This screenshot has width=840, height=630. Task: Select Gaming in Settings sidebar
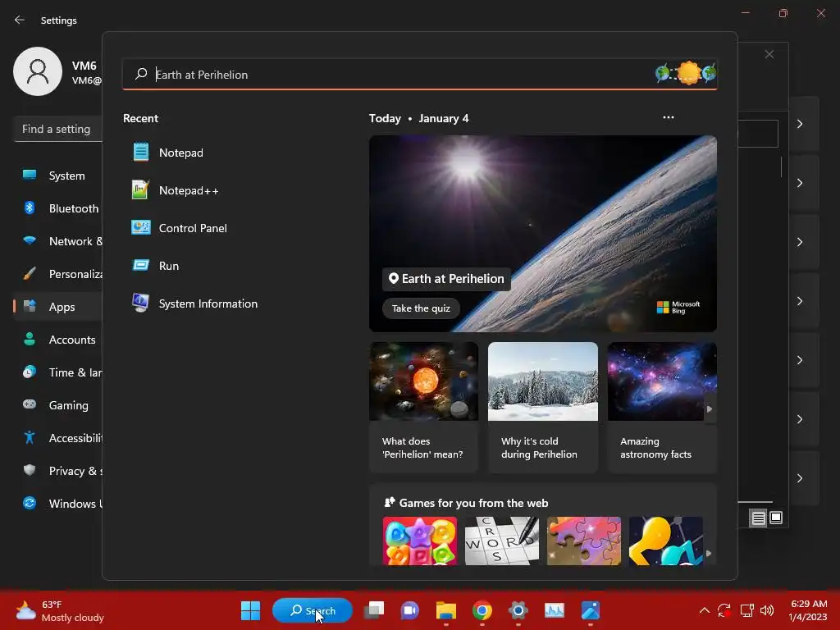(x=58, y=405)
